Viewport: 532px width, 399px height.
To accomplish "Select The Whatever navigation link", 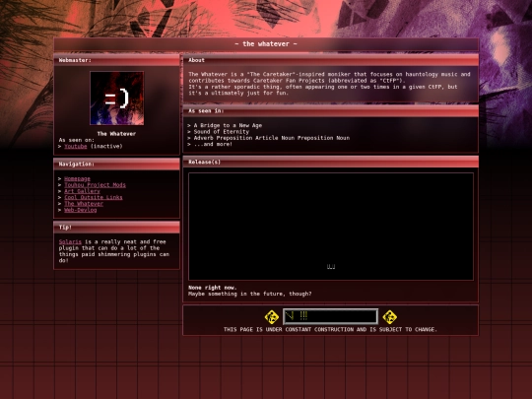I will [x=84, y=204].
